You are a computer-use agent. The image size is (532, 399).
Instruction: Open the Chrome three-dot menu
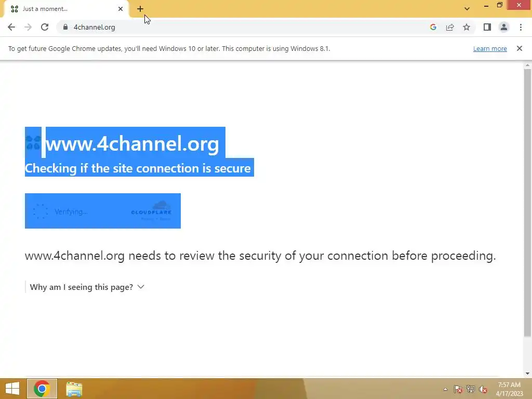click(x=521, y=27)
